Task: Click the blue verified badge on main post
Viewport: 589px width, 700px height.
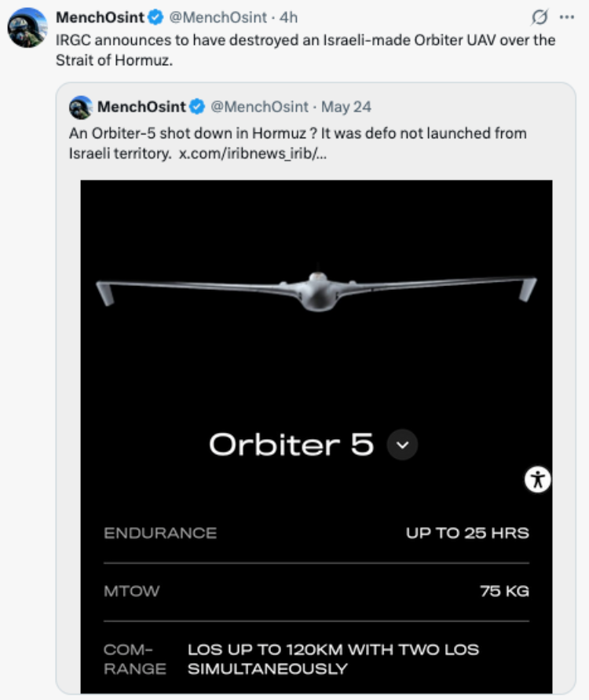Action: point(155,17)
